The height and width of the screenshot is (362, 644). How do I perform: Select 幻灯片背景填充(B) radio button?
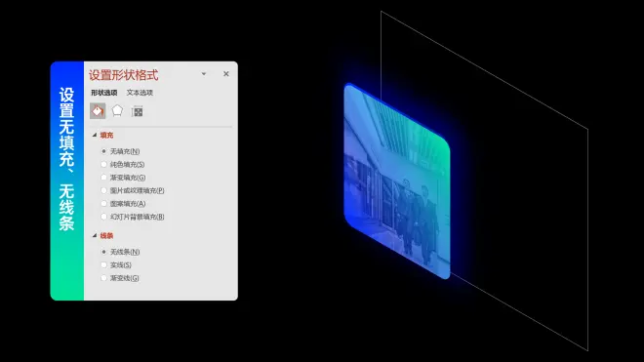[x=103, y=217]
